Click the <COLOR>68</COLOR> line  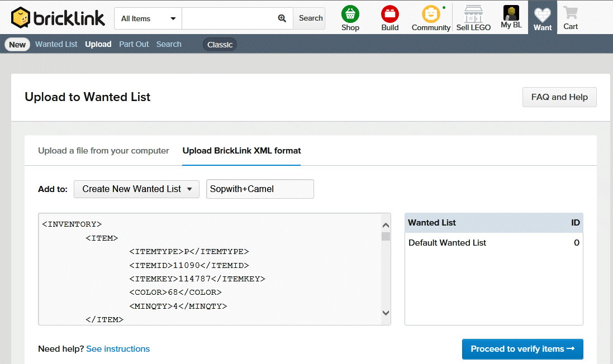coord(175,292)
